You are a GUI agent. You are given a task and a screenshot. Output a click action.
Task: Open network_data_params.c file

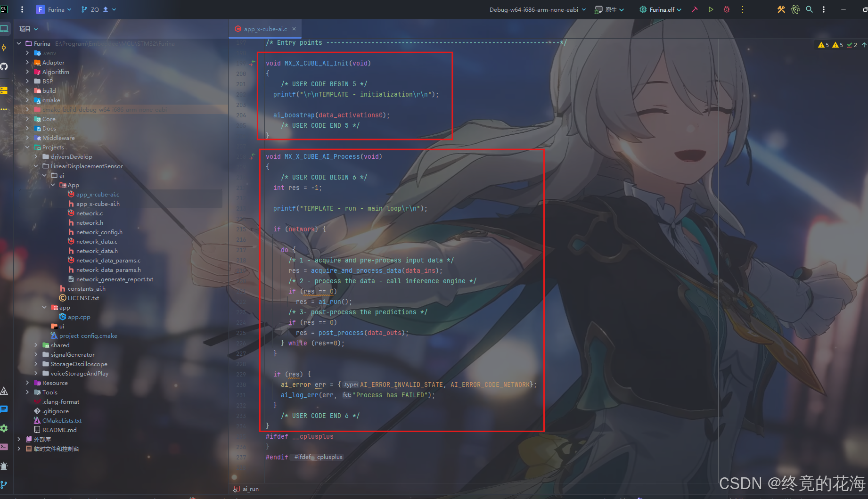[108, 261]
